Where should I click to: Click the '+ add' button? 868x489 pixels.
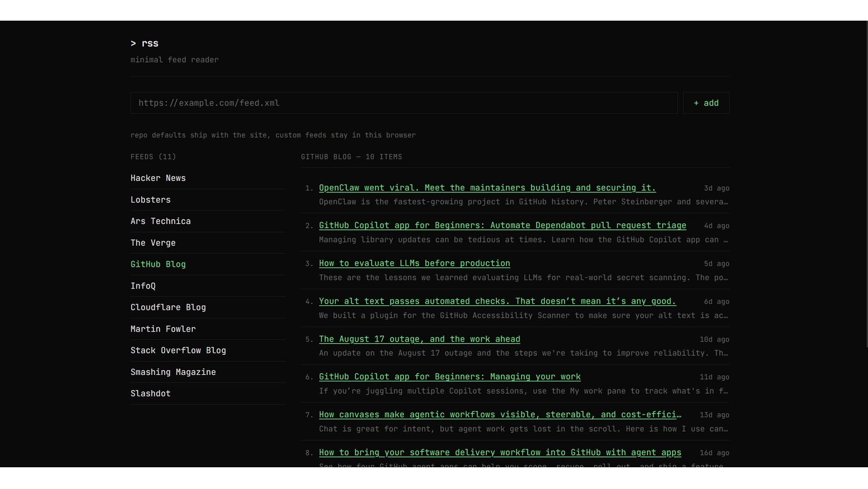point(706,103)
